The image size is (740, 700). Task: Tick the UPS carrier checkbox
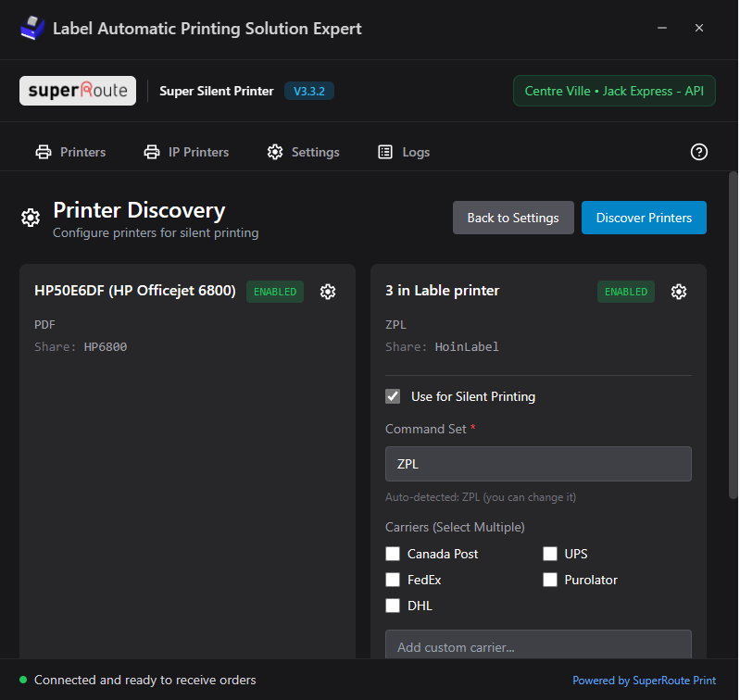click(x=550, y=554)
